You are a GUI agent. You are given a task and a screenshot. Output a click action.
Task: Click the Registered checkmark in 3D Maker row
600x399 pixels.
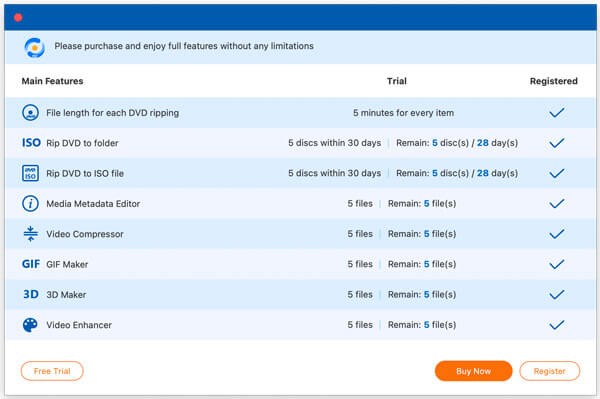(x=557, y=295)
